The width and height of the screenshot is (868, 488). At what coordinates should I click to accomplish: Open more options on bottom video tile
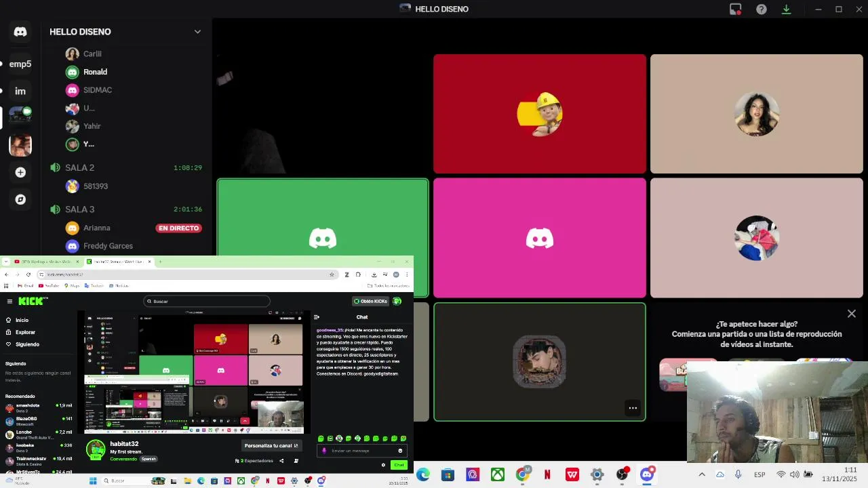[633, 408]
